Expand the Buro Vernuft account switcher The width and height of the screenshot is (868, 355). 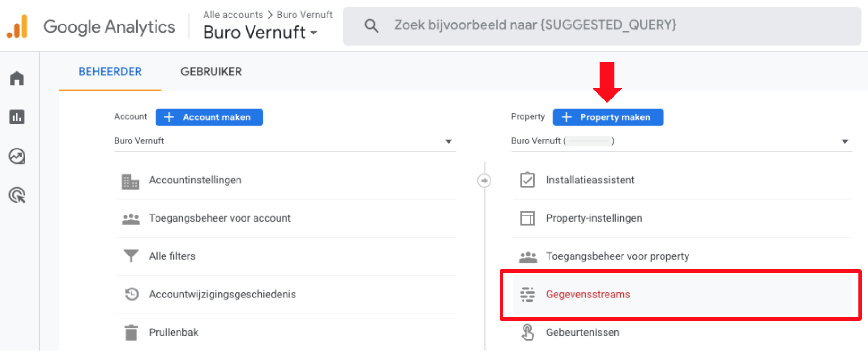tap(260, 33)
